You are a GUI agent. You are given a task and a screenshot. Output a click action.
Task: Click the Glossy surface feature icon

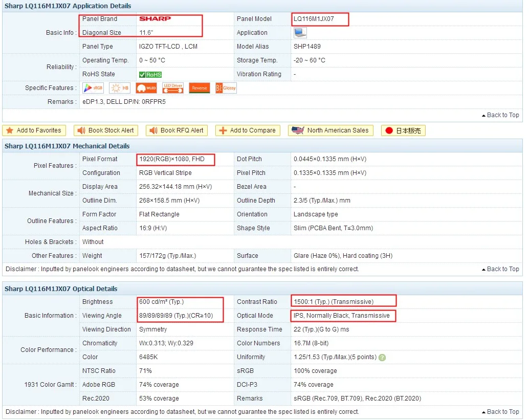coord(226,88)
